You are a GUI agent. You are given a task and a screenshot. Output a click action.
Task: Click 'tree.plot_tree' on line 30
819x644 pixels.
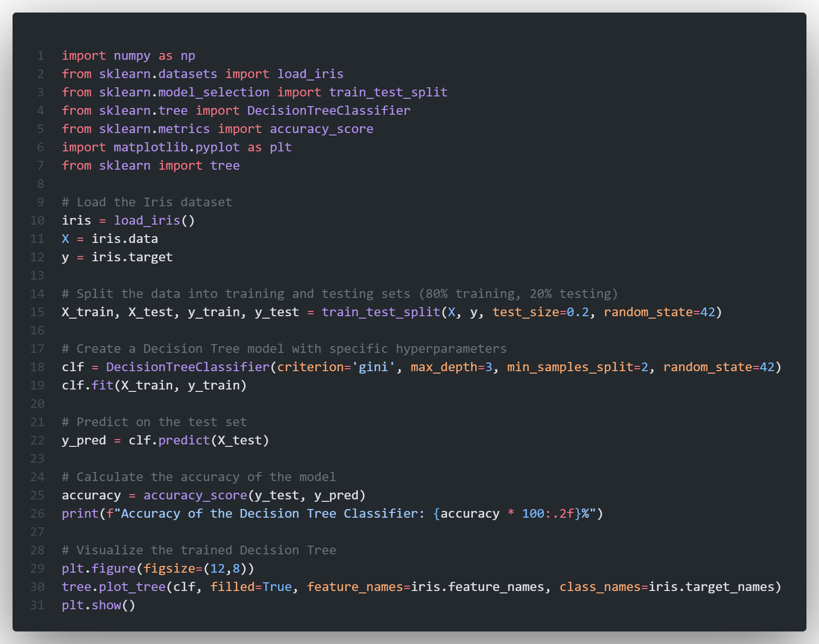pyautogui.click(x=113, y=587)
